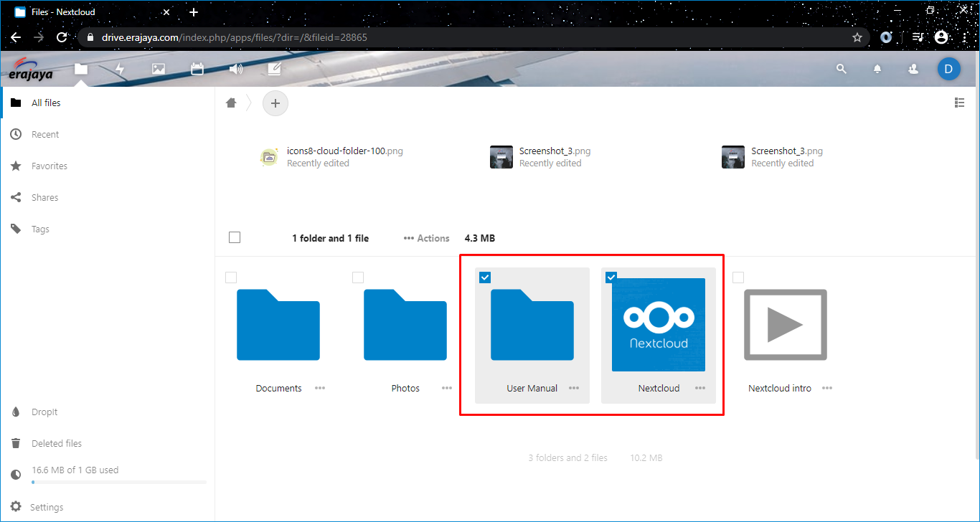Open the Gallery photos app icon

pyautogui.click(x=159, y=69)
